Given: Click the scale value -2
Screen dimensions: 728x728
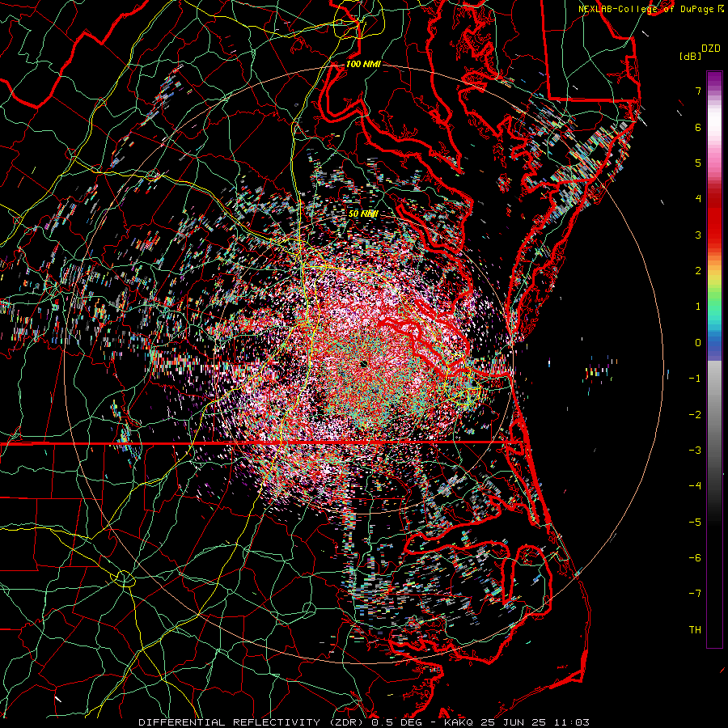Looking at the screenshot, I should pyautogui.click(x=695, y=415).
